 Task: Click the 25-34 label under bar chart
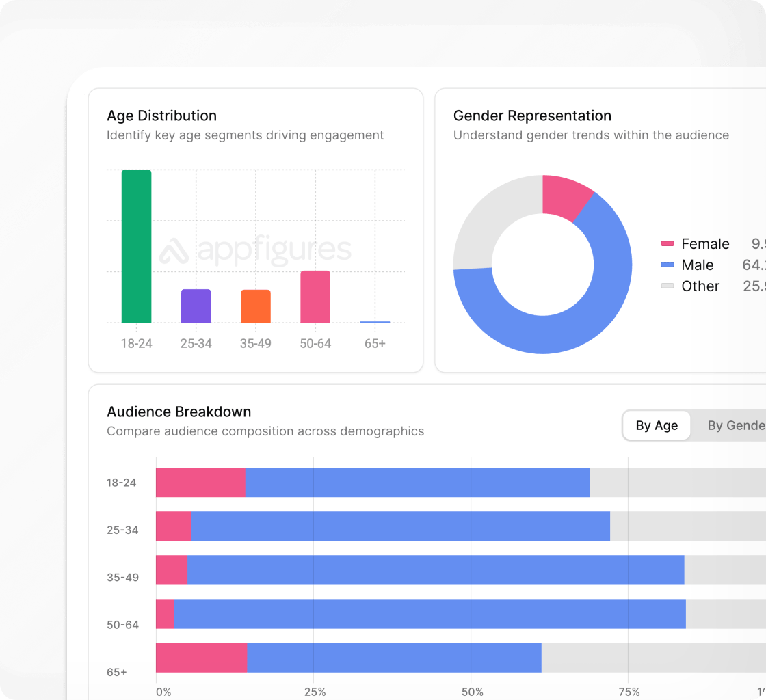[196, 343]
